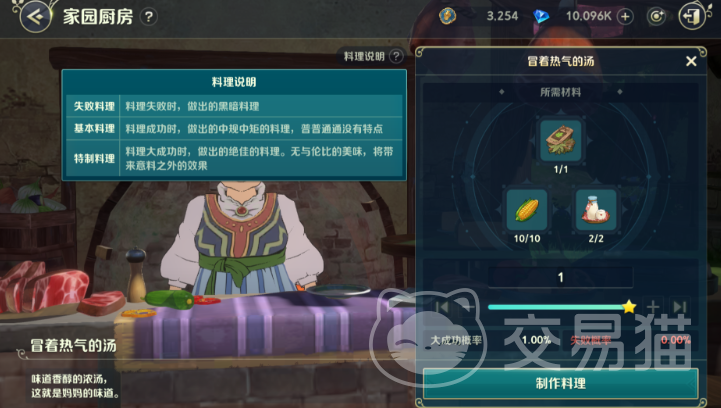The height and width of the screenshot is (408, 721).
Task: Add diamonds with the plus button
Action: 625,17
